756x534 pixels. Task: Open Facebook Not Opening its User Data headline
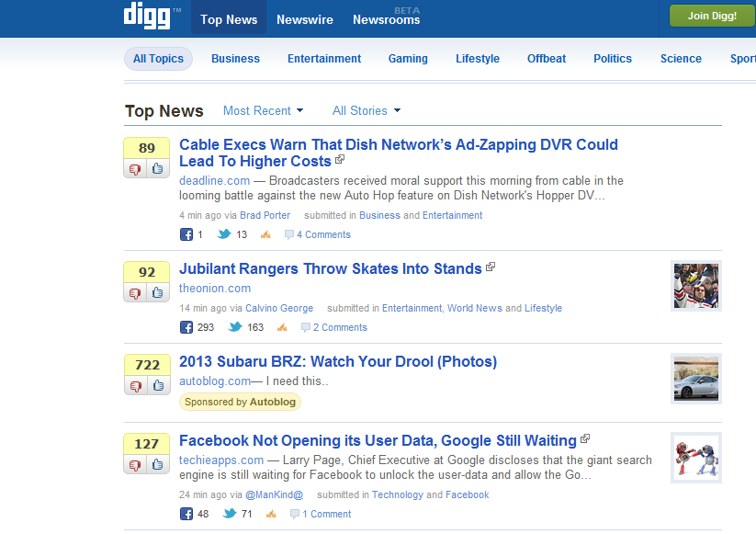(378, 440)
